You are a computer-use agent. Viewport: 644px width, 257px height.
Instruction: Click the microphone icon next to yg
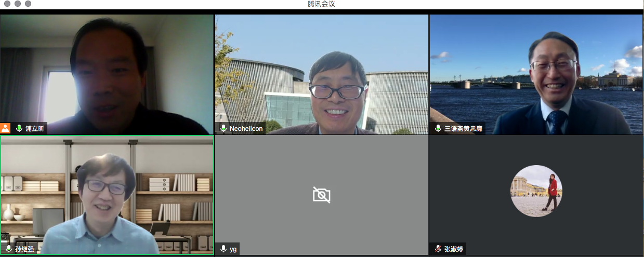(x=224, y=249)
